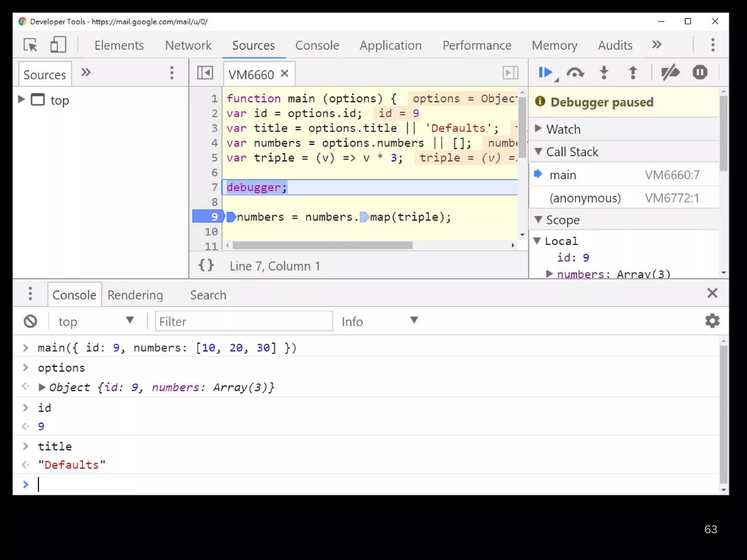Close the VM6660 file tab

pos(285,73)
